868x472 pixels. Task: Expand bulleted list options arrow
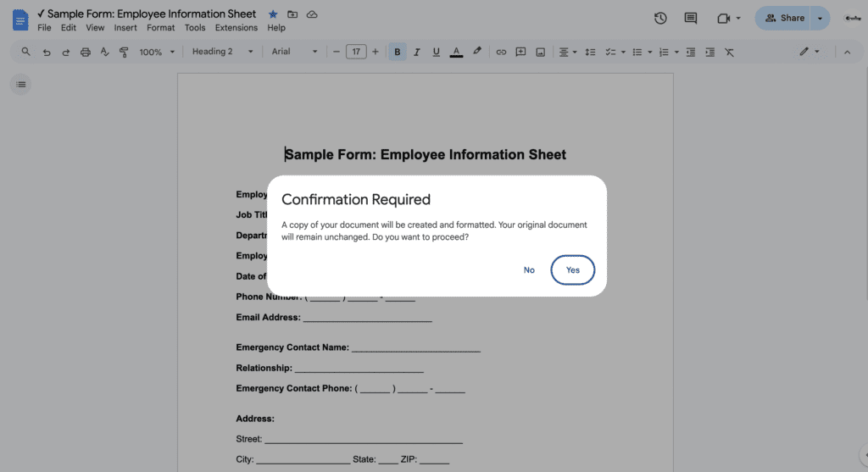coord(649,52)
